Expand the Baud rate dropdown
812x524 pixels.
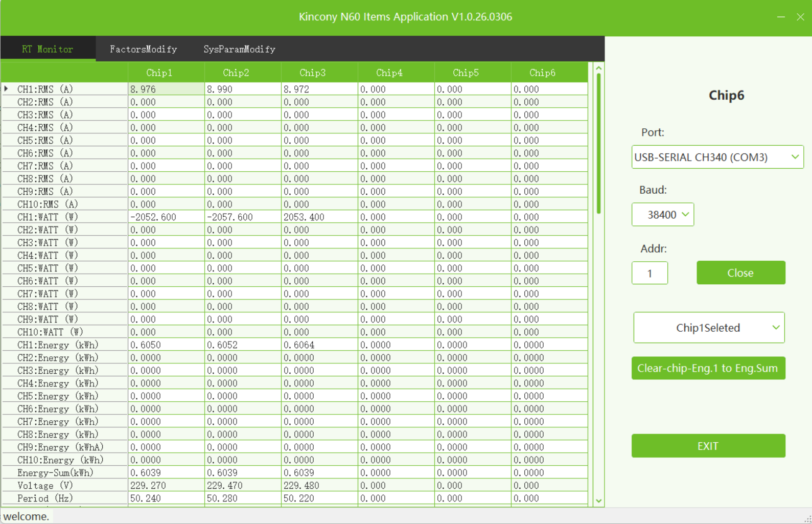662,215
